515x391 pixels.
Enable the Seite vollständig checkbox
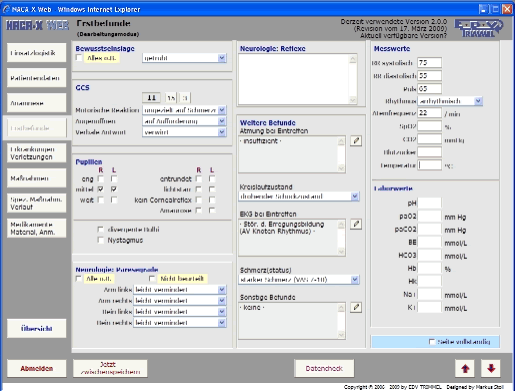[x=432, y=342]
